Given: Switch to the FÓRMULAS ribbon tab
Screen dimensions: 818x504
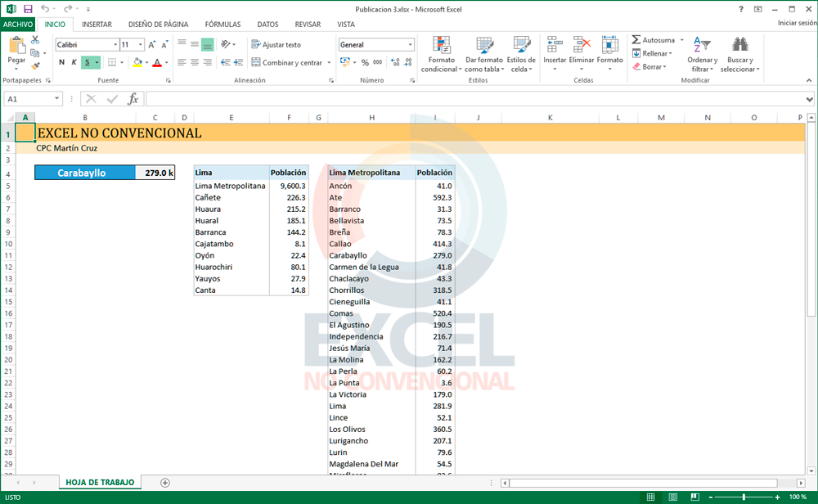Looking at the screenshot, I should 222,25.
